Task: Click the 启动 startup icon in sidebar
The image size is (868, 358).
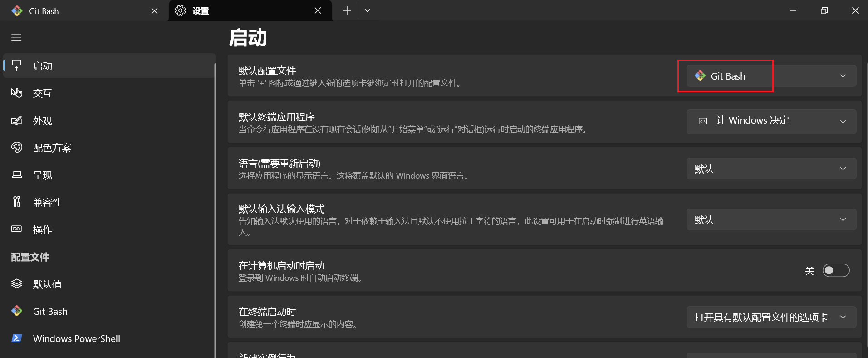Action: [x=17, y=66]
